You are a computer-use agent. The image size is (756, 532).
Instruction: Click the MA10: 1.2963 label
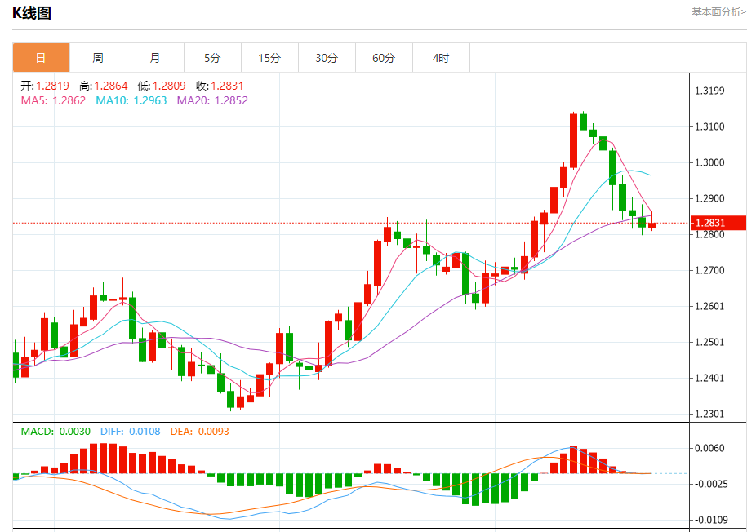click(x=131, y=100)
